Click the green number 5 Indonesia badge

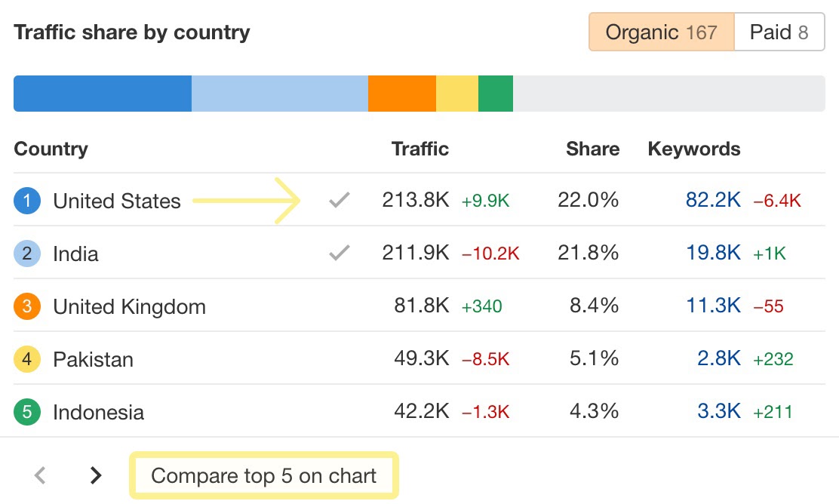[26, 412]
